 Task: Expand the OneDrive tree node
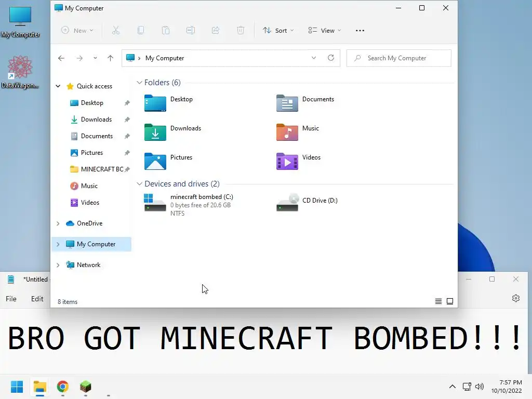[58, 223]
